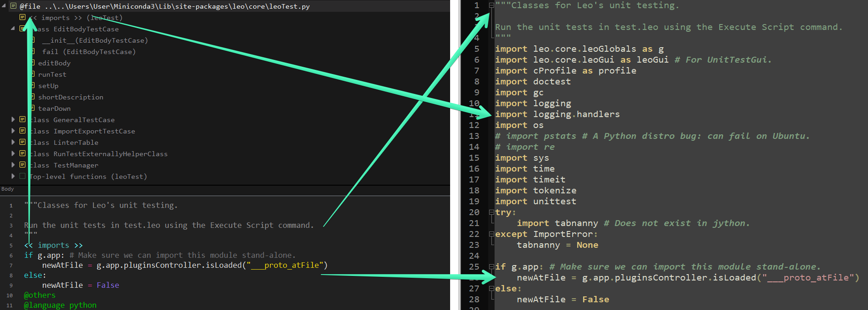The height and width of the screenshot is (310, 868).
Task: Click the runTest node icon
Action: (33, 74)
